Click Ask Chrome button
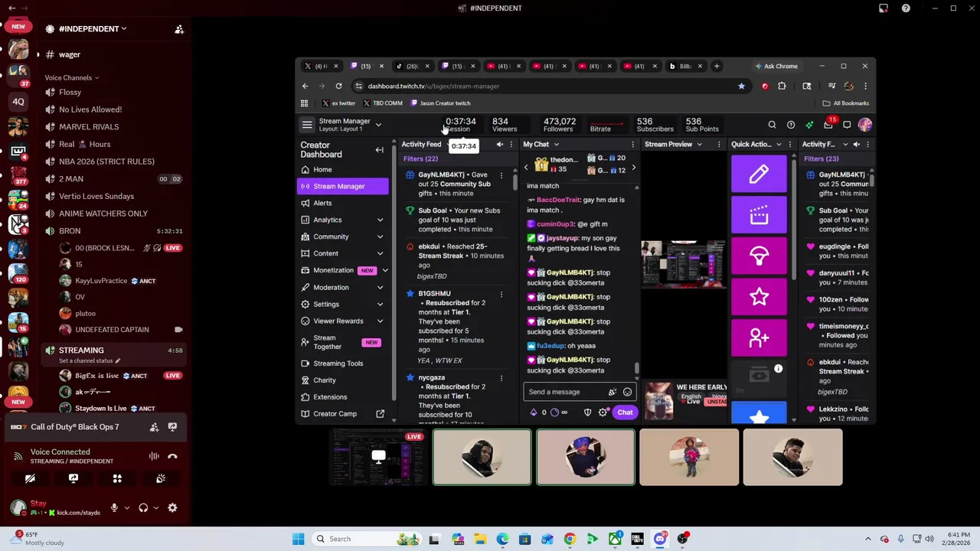The width and height of the screenshot is (980, 551). tap(776, 66)
